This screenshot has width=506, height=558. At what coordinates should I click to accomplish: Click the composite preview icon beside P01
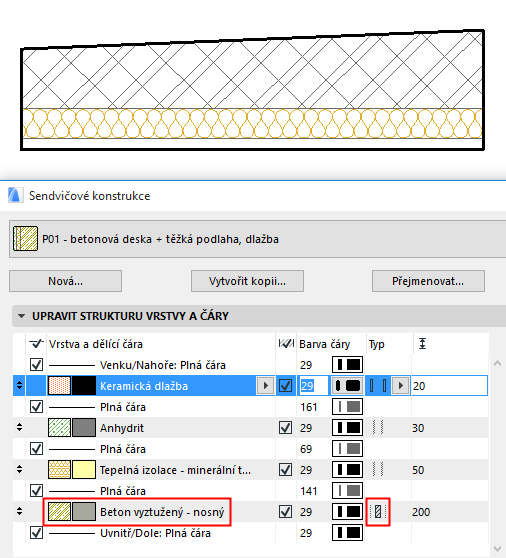(25, 239)
